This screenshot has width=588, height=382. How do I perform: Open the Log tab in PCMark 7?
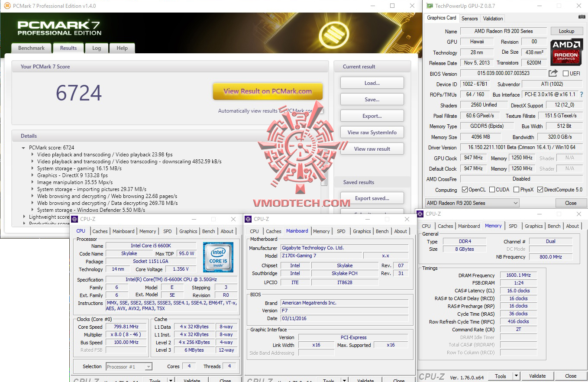tap(97, 48)
